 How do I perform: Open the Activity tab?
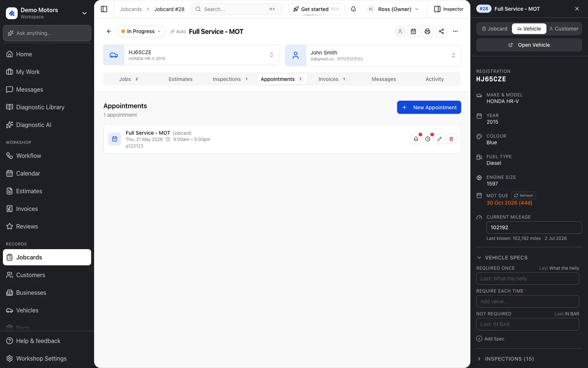click(435, 79)
